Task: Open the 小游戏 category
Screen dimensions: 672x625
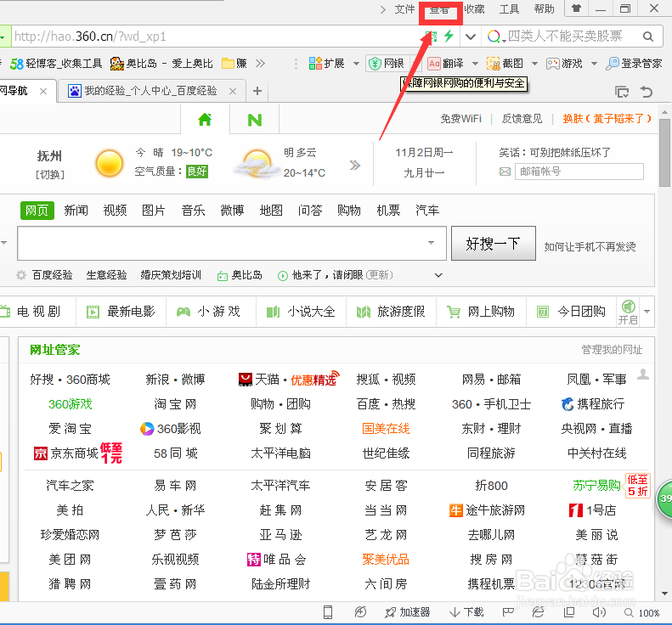Action: click(209, 312)
